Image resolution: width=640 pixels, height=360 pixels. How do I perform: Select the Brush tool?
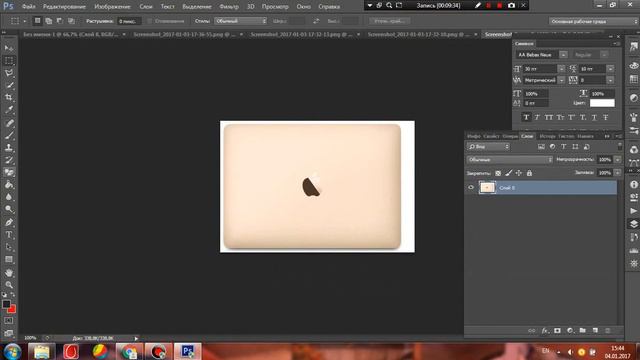(9, 135)
